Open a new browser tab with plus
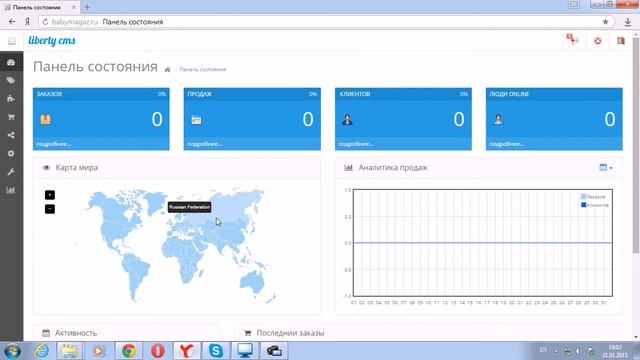This screenshot has width=640, height=360. click(x=87, y=7)
